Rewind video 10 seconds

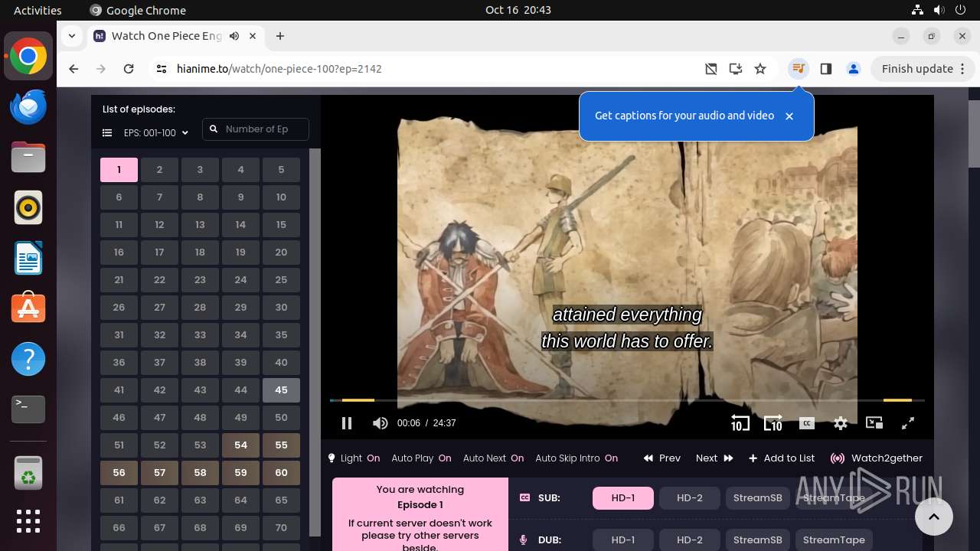coord(740,423)
